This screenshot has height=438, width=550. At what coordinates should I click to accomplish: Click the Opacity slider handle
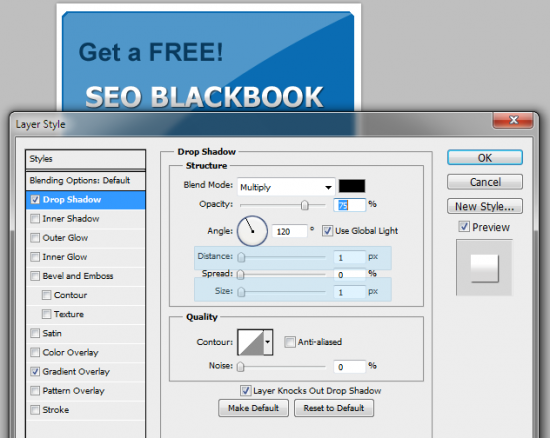[305, 205]
